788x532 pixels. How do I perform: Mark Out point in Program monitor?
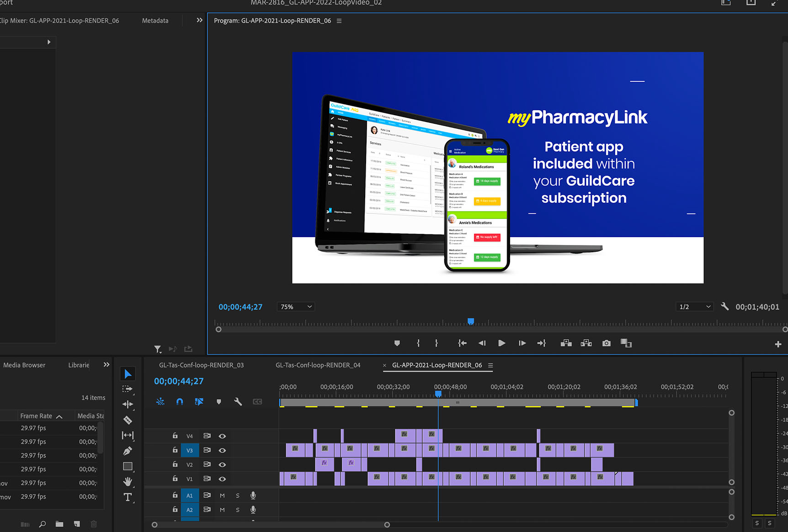pos(437,343)
